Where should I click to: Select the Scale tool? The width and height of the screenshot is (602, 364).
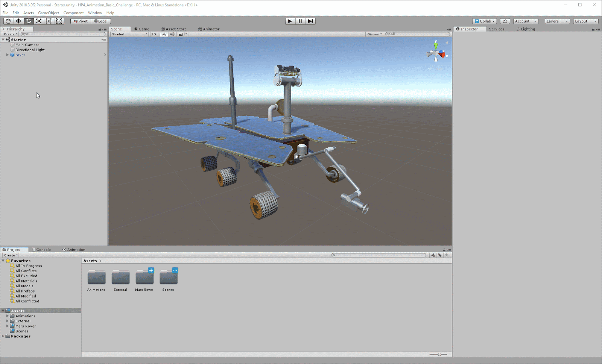click(x=39, y=21)
